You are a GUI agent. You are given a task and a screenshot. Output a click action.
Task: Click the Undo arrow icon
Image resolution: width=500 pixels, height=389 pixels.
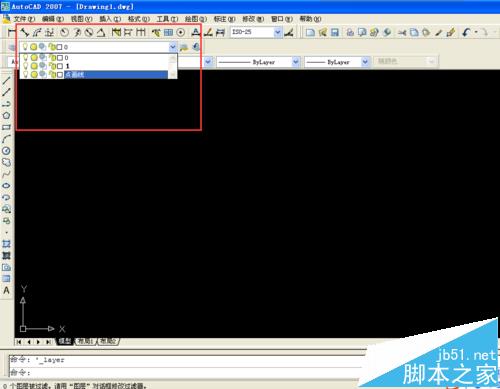[x=467, y=32]
